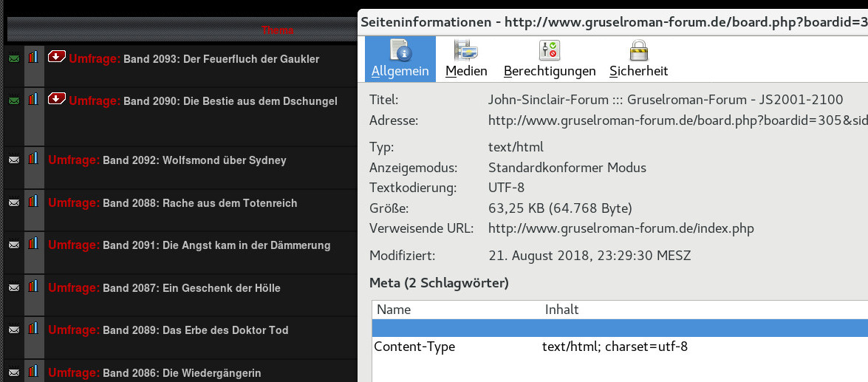Open the Allgemein tab in Seiteninformationen

pos(400,58)
